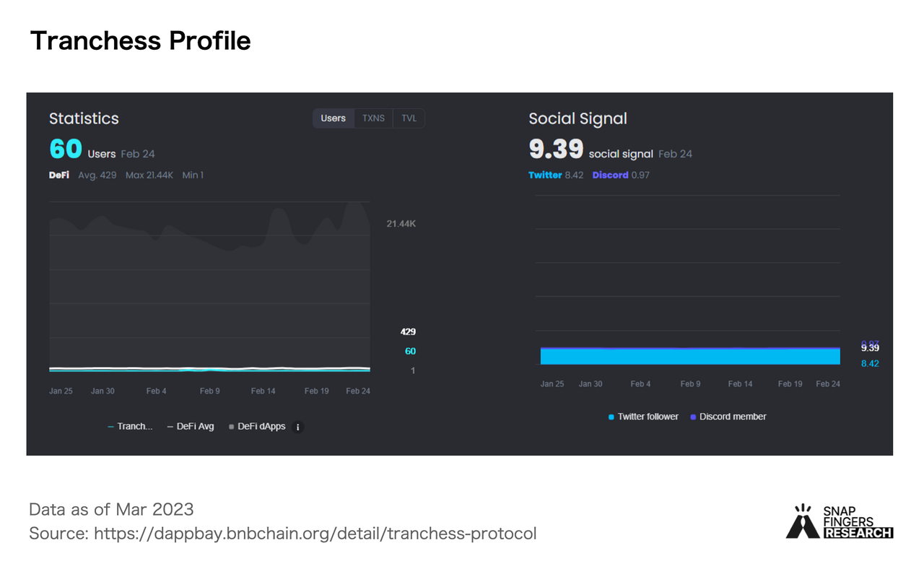The image size is (924, 582).
Task: Click the Feb 14 label on Statistics chart
Action: point(263,391)
